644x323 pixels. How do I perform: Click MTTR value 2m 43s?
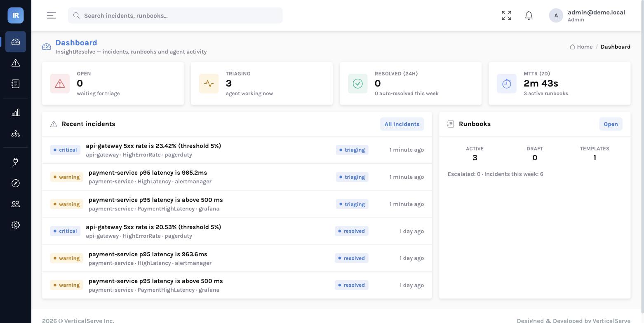(541, 84)
